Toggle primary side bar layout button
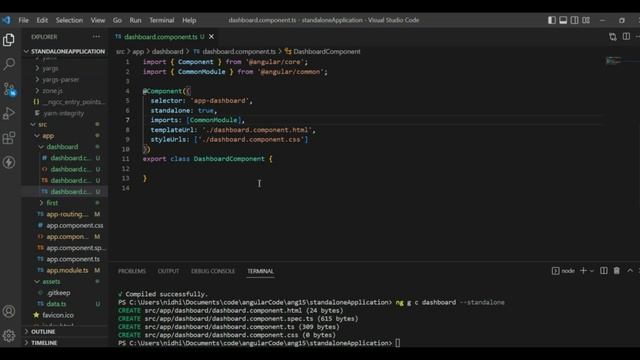640x360 pixels. click(x=552, y=20)
